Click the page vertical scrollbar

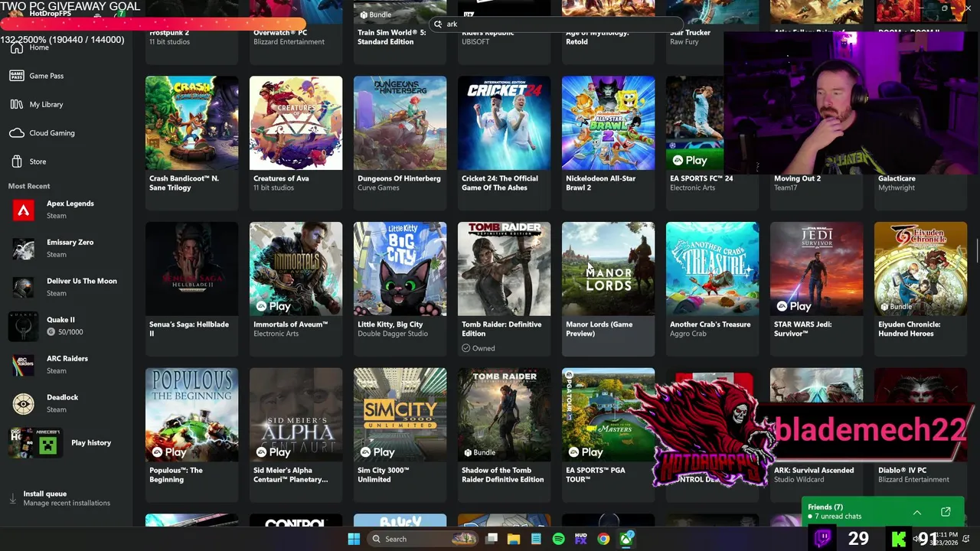[976, 253]
